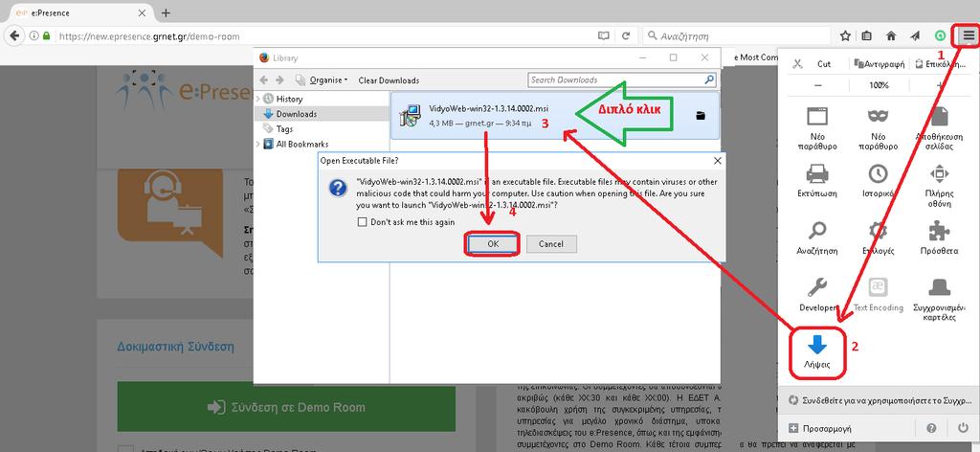The image size is (980, 452).
Task: Open Επιλογές gear icon
Action: (x=879, y=231)
